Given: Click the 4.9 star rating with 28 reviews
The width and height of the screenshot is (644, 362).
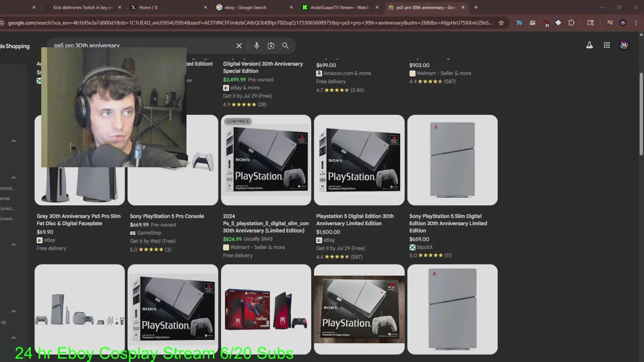Looking at the screenshot, I should (245, 105).
